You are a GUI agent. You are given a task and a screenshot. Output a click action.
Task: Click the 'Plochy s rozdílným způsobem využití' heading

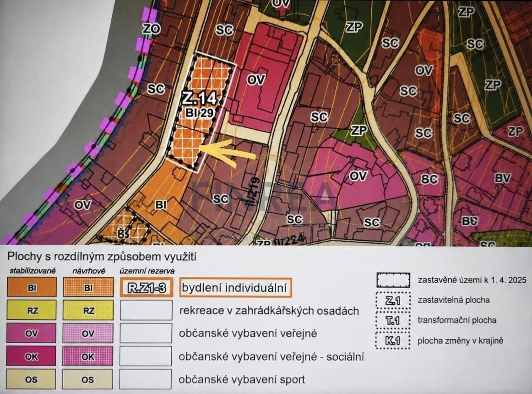tap(102, 257)
